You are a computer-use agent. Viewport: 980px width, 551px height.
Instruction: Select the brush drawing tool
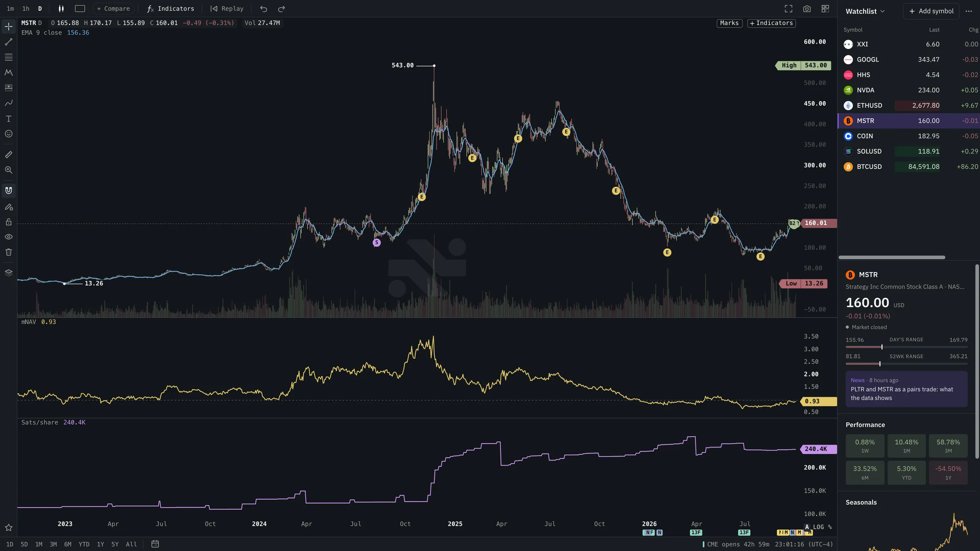pyautogui.click(x=9, y=103)
